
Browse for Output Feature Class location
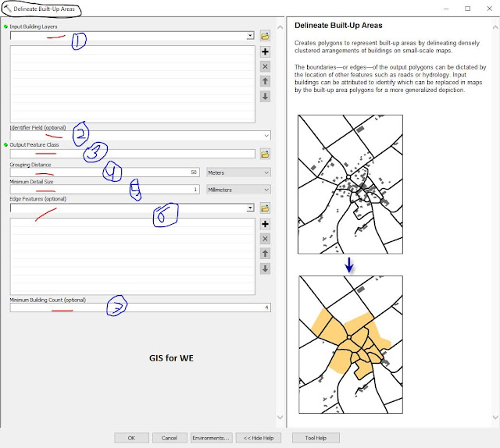(265, 155)
